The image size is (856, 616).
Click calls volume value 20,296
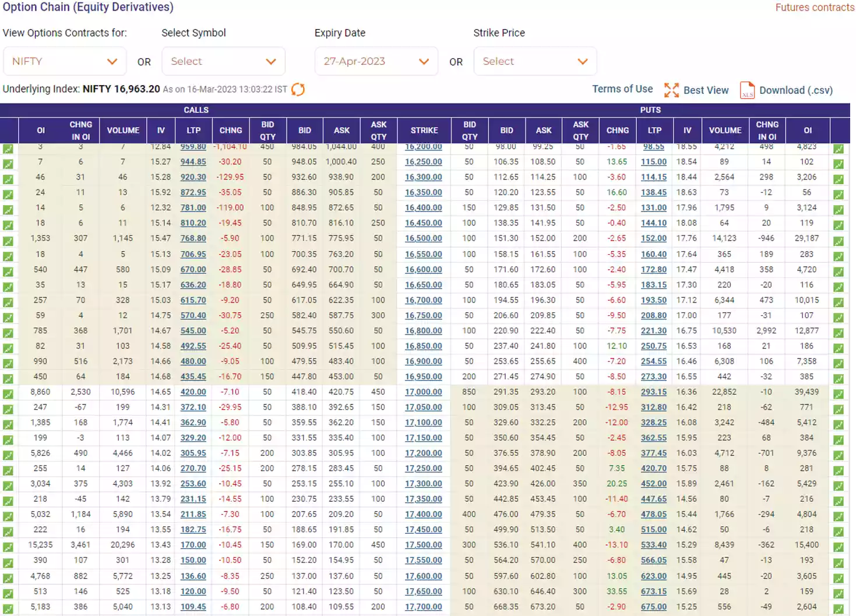123,545
